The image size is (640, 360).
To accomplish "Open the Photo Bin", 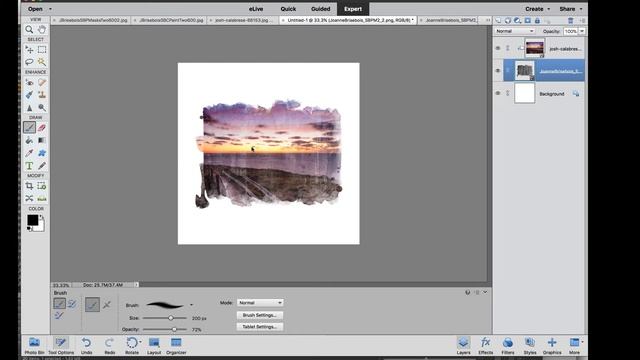I will [34, 345].
